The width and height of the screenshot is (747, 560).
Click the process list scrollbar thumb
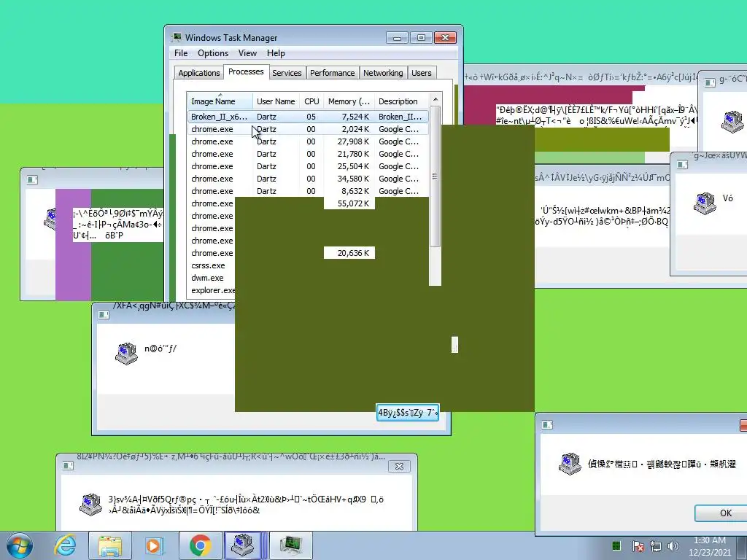coord(435,176)
